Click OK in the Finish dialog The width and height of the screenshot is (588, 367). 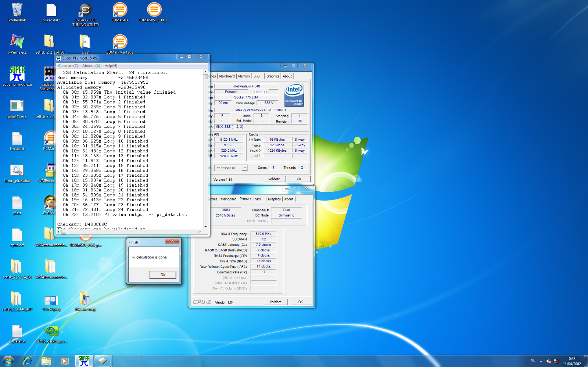(x=163, y=275)
